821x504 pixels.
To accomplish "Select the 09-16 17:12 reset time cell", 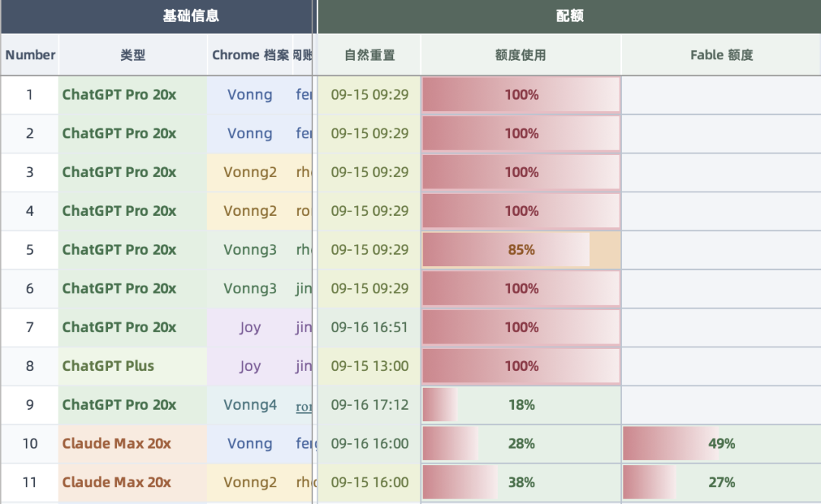I will pyautogui.click(x=369, y=404).
